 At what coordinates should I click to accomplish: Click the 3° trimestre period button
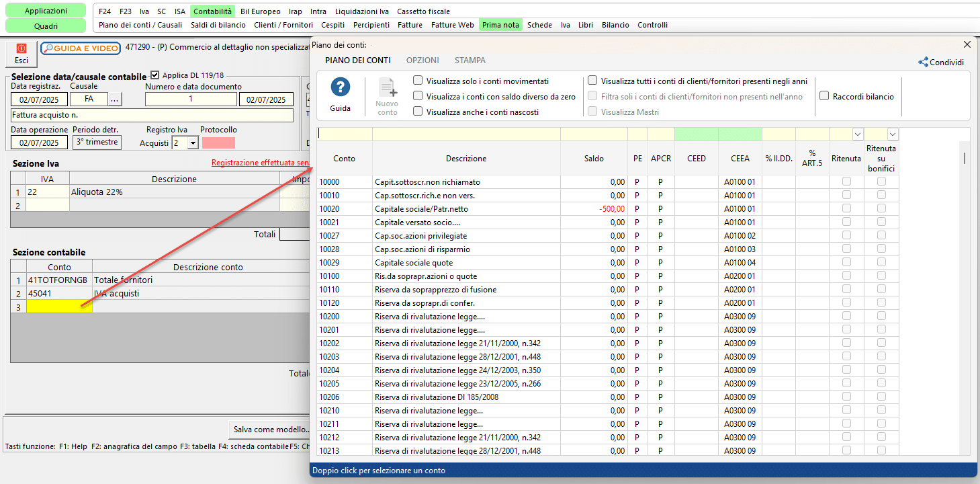pos(97,143)
